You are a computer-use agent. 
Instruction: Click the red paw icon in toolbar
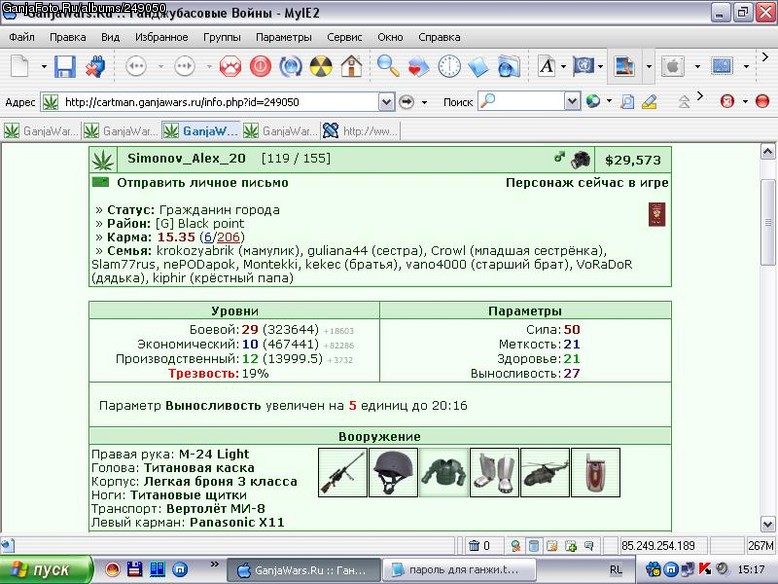pos(230,66)
